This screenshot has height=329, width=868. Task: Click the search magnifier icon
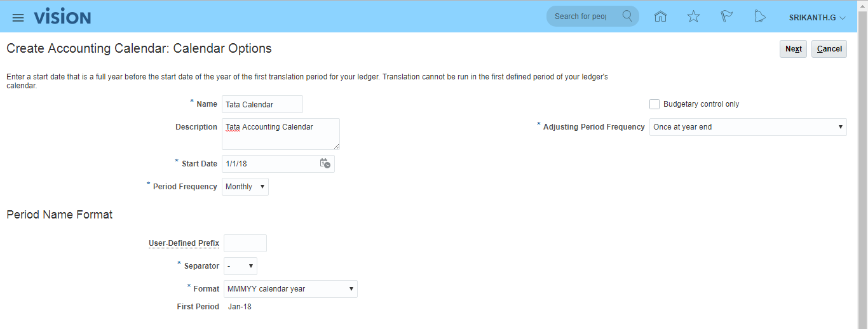click(x=627, y=17)
